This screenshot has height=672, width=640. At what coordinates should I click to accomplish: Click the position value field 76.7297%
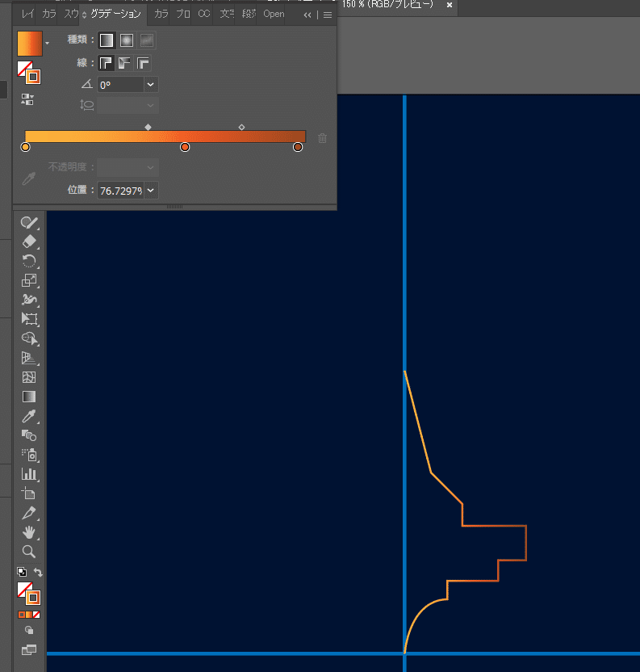[x=120, y=191]
